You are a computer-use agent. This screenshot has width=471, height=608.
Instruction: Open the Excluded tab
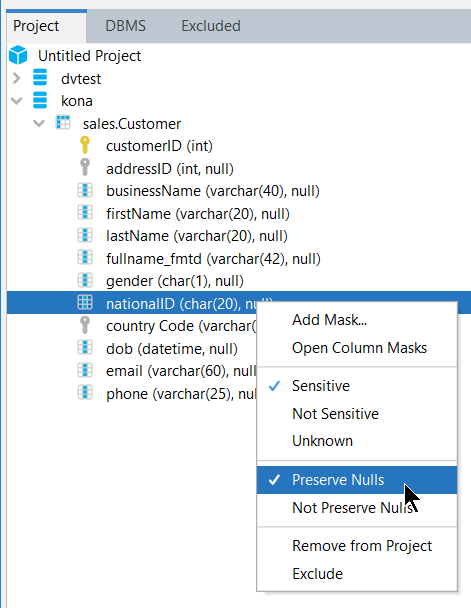click(x=211, y=26)
